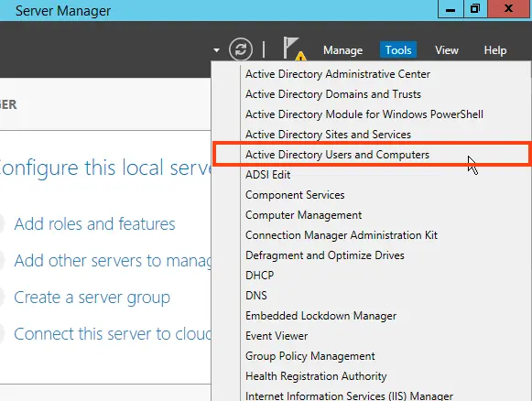Open the Manage menu
The width and height of the screenshot is (532, 401).
(x=342, y=50)
